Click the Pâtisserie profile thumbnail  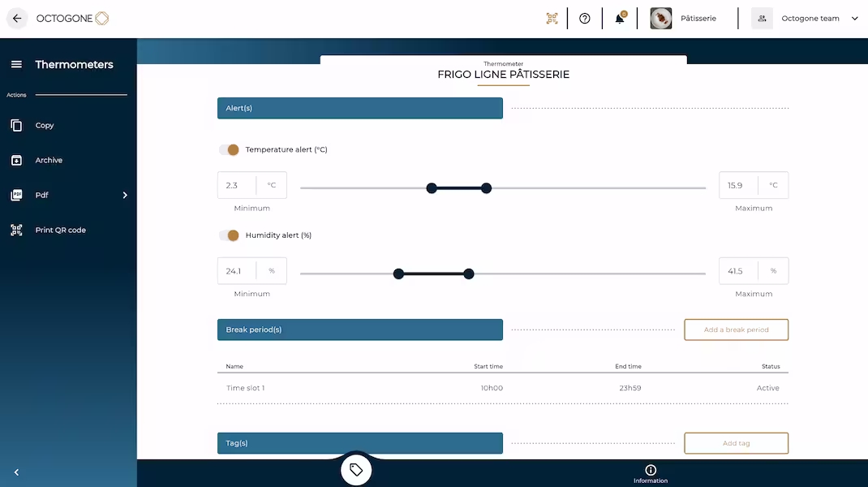661,19
